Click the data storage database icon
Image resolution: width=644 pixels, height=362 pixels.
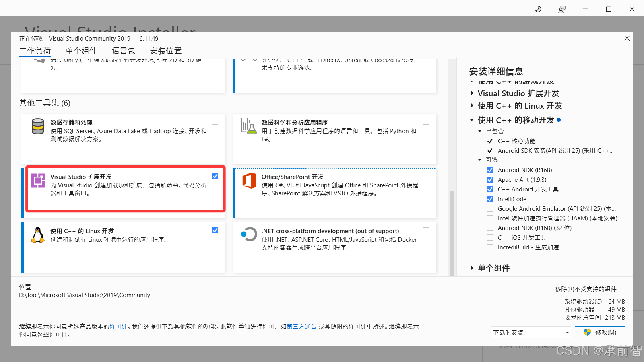[38, 126]
